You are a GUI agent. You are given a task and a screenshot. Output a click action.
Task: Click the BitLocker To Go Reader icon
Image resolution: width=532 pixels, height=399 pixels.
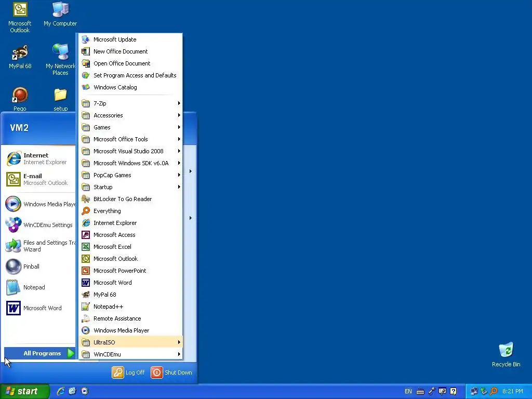(86, 199)
